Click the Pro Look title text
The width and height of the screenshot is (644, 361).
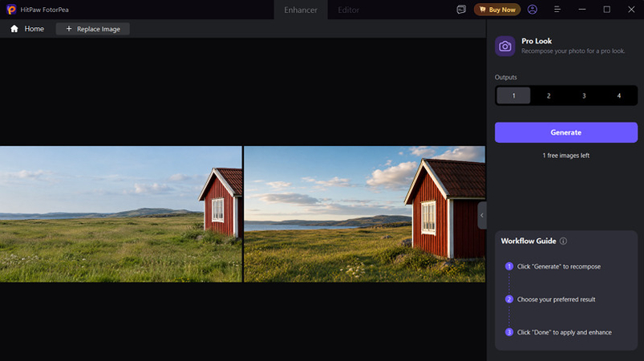tap(537, 41)
